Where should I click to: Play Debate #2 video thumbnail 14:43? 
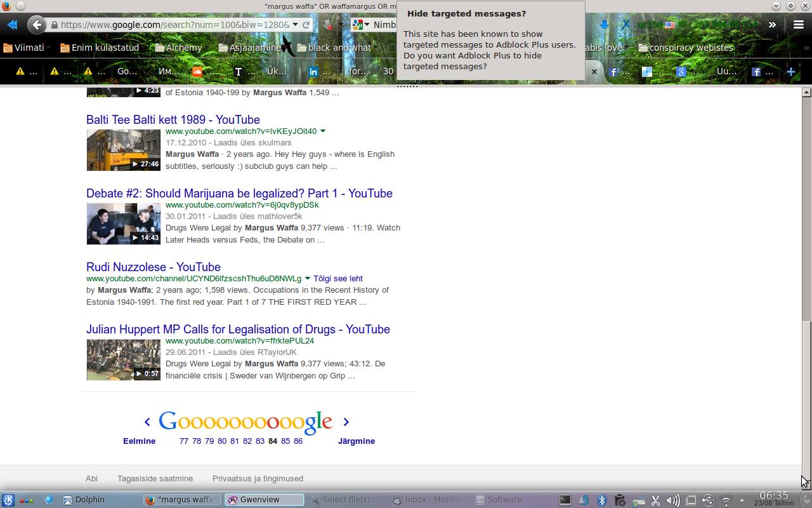coord(124,224)
